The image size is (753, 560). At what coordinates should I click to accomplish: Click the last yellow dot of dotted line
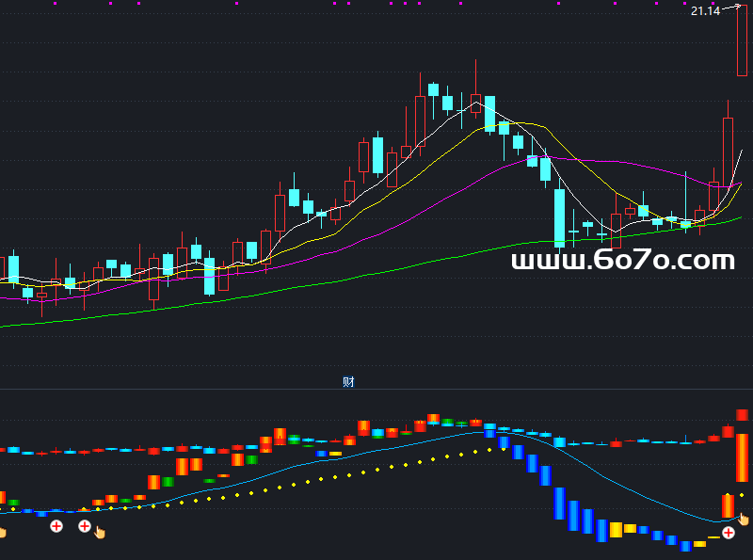point(742,495)
